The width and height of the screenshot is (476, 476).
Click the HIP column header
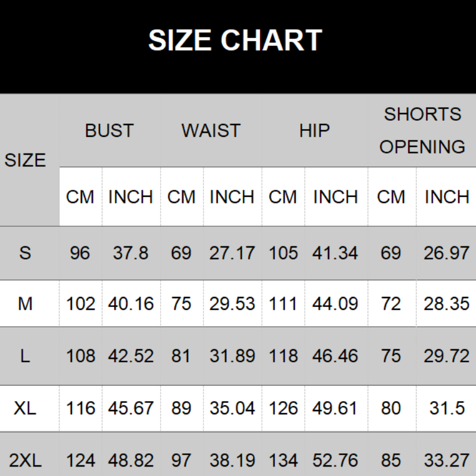(314, 130)
